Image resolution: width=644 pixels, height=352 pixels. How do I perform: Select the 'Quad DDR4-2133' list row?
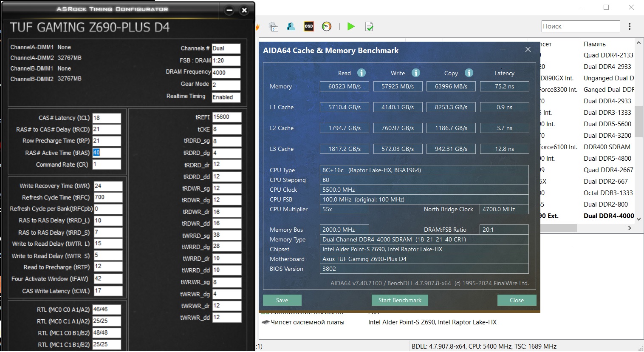point(608,55)
